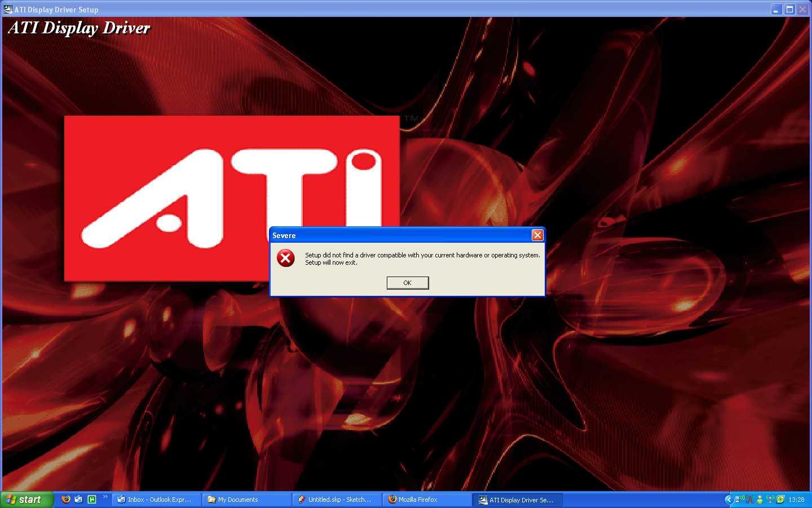Switch to Untitled.skp SketchUp taskbar button
This screenshot has height=508, width=812.
click(x=337, y=500)
